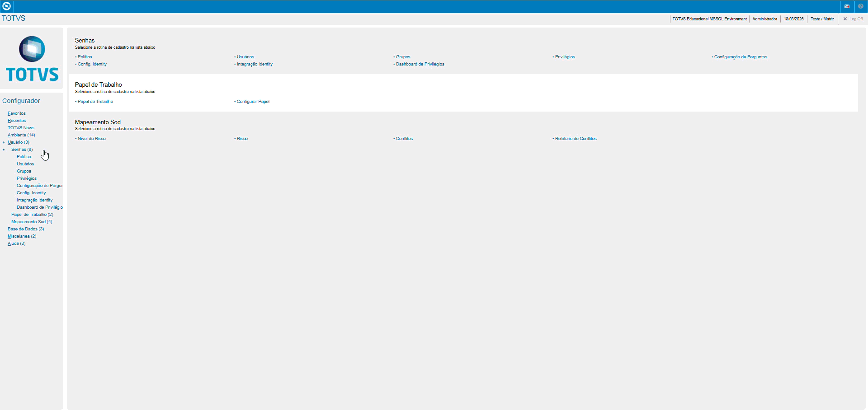Image resolution: width=868 pixels, height=412 pixels.
Task: Collapse Usuário (3) in the sidebar
Action: tap(19, 142)
